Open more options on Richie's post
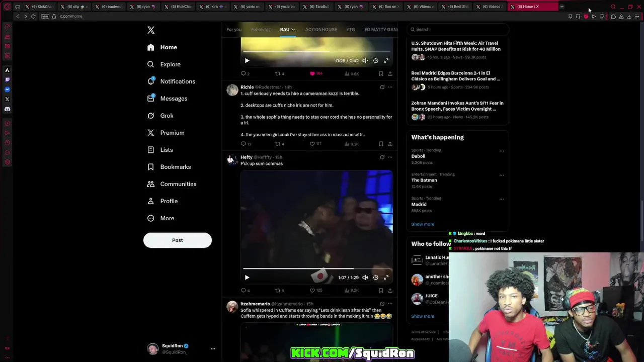The width and height of the screenshot is (644, 362). [x=390, y=87]
